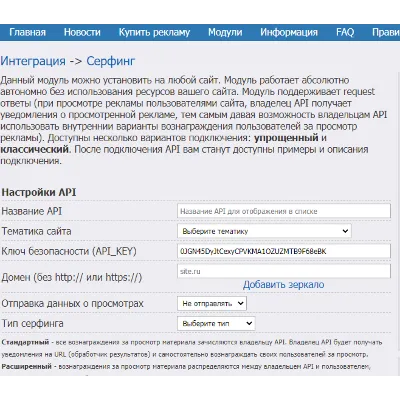The image size is (400, 400).
Task: Click the bold word Стандартный in the description
Action: click(25, 342)
